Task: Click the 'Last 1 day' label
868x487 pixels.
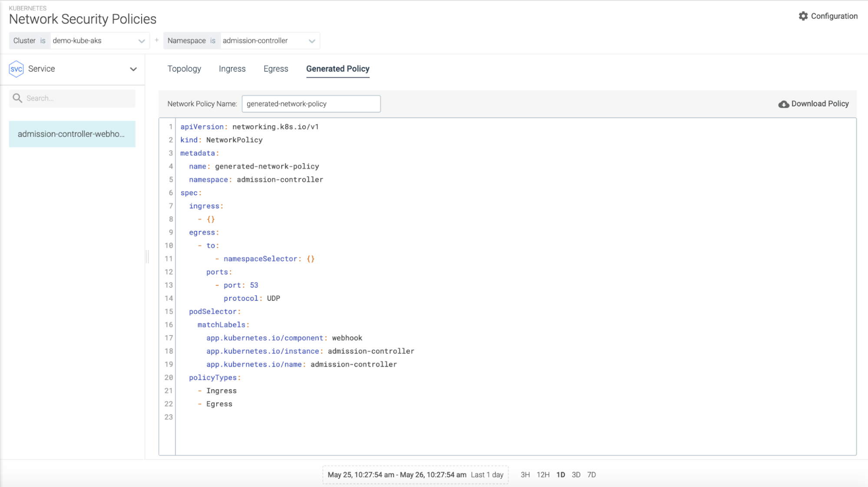Action: [487, 474]
